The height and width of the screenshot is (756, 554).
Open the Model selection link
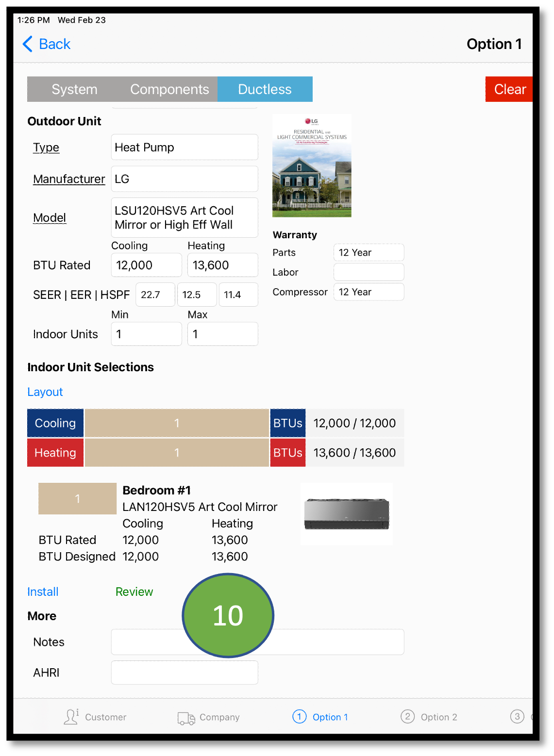tap(50, 218)
